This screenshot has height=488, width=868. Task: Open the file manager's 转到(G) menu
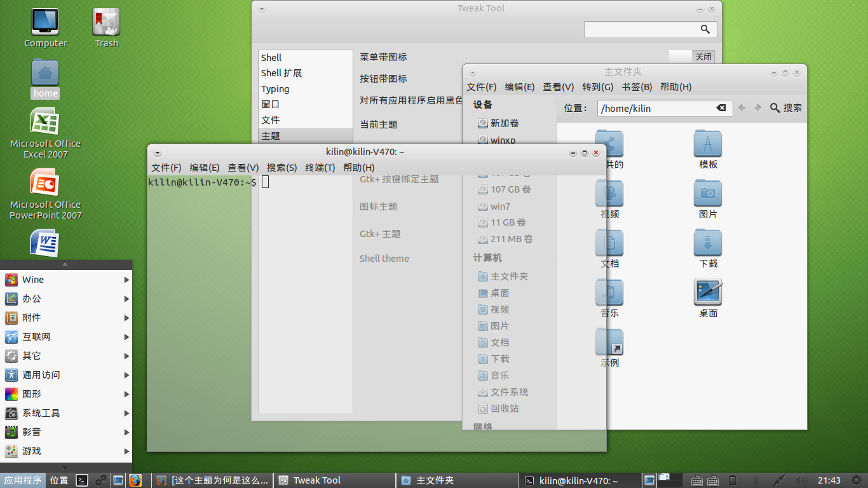pyautogui.click(x=598, y=87)
